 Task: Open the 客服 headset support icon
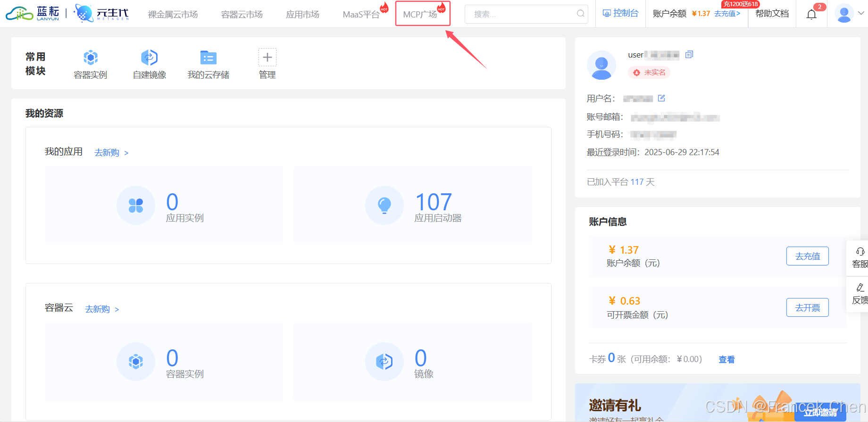point(860,252)
